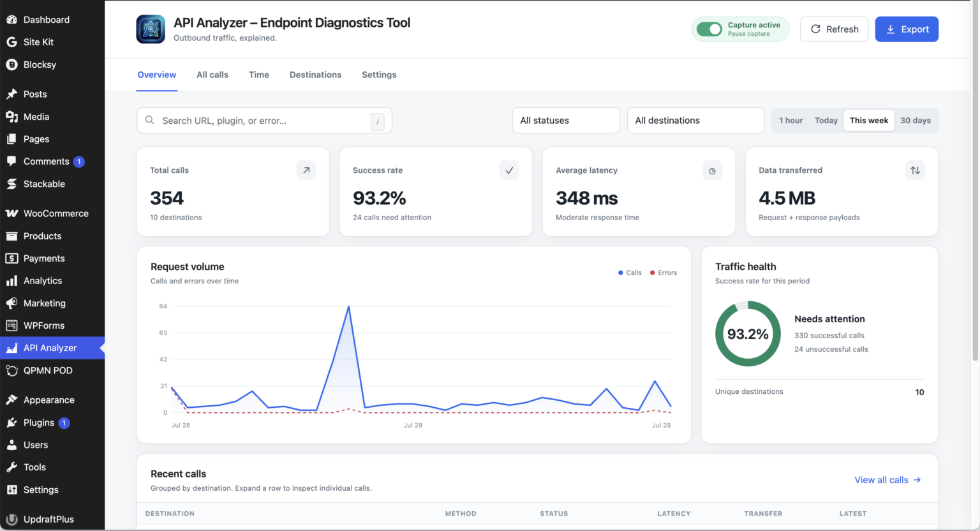This screenshot has height=531, width=980.
Task: Click the Posts pushpin icon
Action: click(11, 94)
